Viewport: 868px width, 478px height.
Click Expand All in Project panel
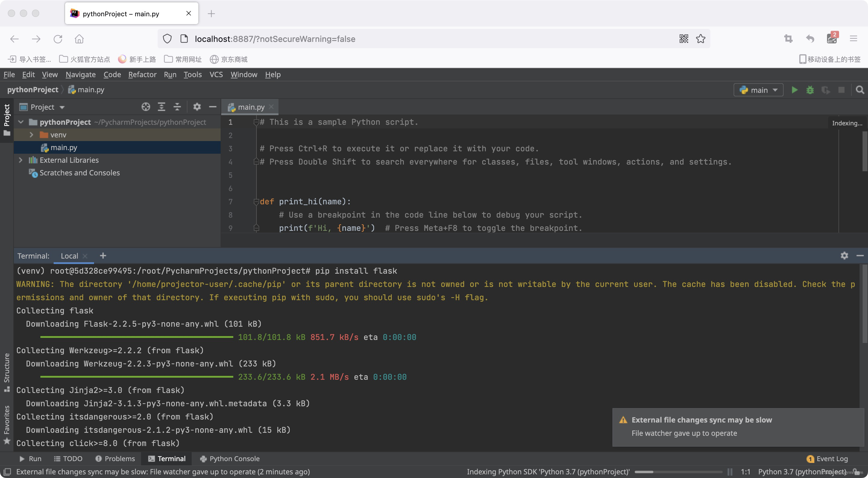tap(162, 107)
